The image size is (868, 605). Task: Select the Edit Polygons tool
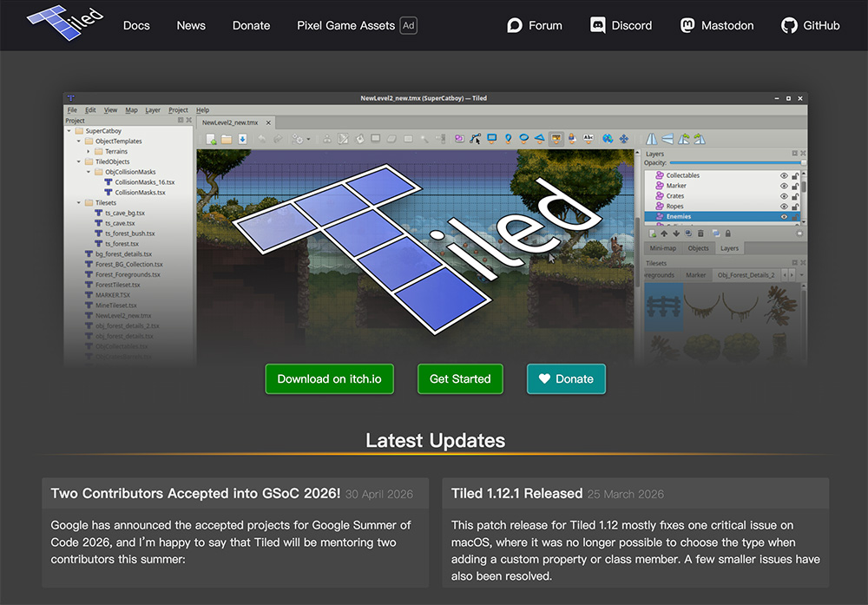click(x=476, y=139)
